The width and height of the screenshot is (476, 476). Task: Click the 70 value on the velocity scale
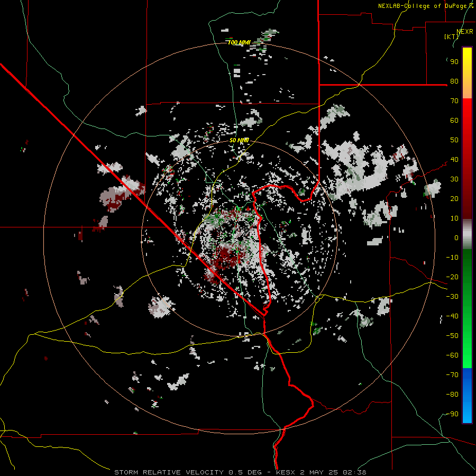454,101
